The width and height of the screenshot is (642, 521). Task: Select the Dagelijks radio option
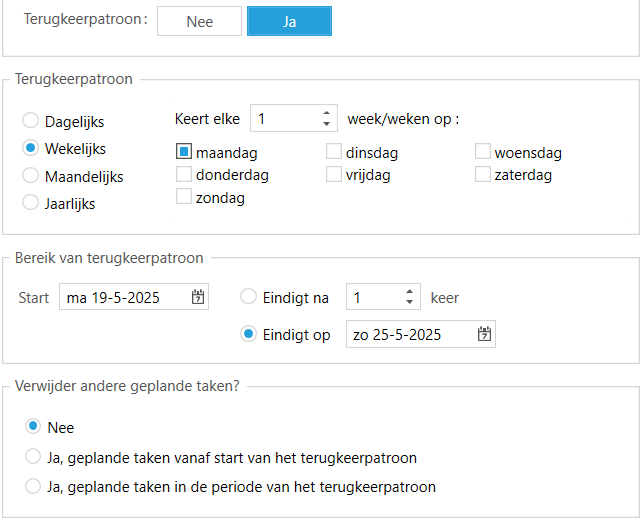(x=31, y=121)
